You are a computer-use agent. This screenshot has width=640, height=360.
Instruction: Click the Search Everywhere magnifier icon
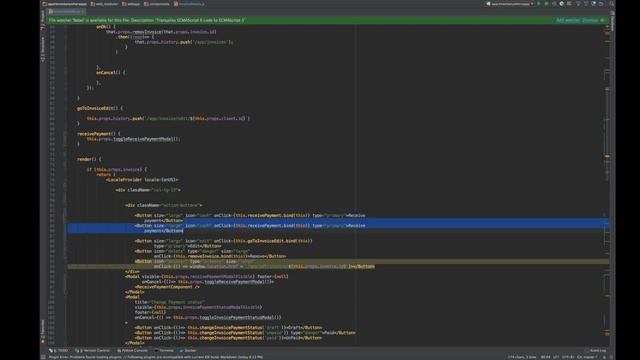[x=611, y=4]
